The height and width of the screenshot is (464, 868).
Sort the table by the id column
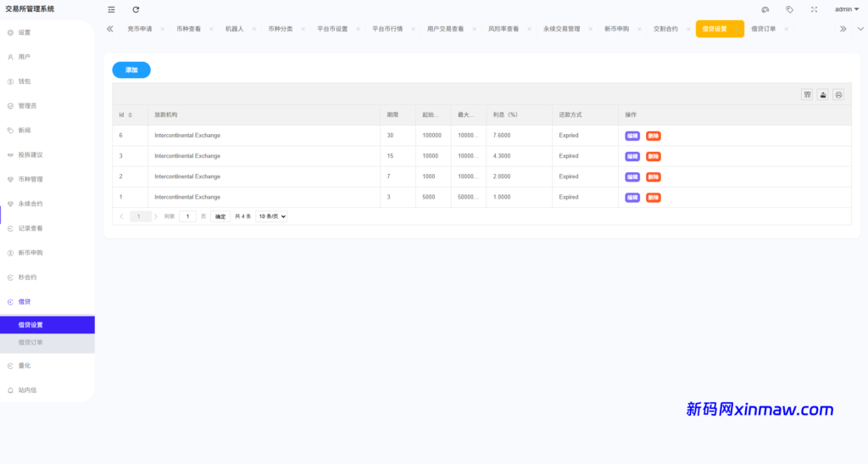(x=130, y=115)
